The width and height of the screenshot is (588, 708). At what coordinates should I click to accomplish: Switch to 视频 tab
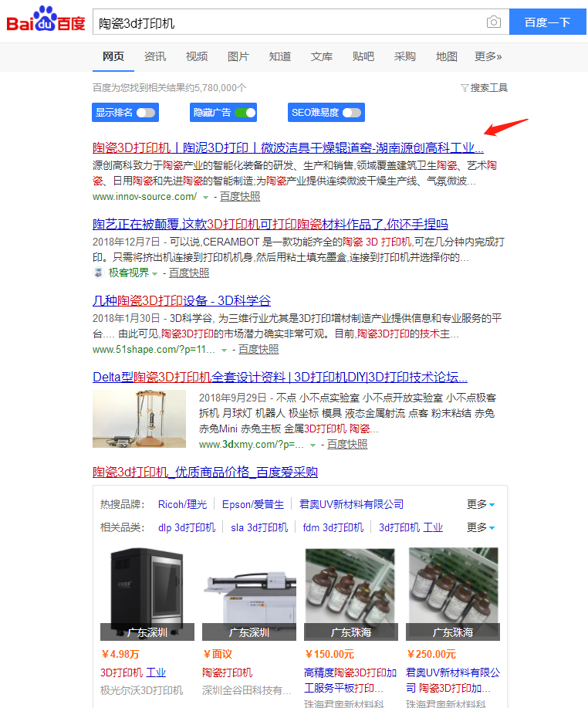pos(197,56)
